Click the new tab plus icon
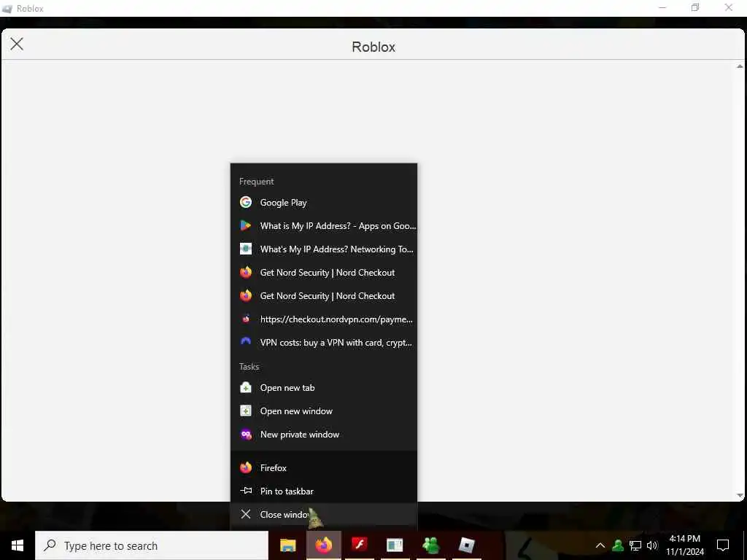The image size is (747, 560). [x=246, y=388]
